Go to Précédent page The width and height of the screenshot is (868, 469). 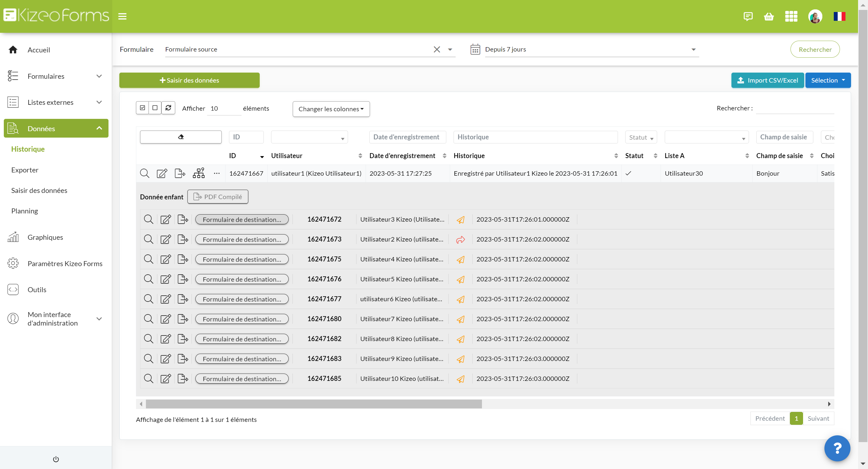[x=770, y=418]
